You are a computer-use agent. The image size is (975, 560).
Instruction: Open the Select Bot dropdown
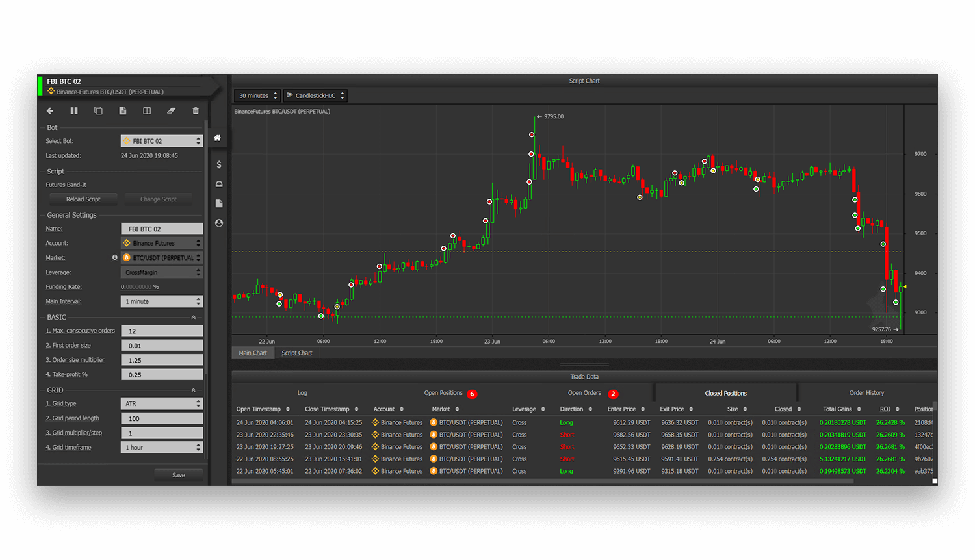(162, 141)
